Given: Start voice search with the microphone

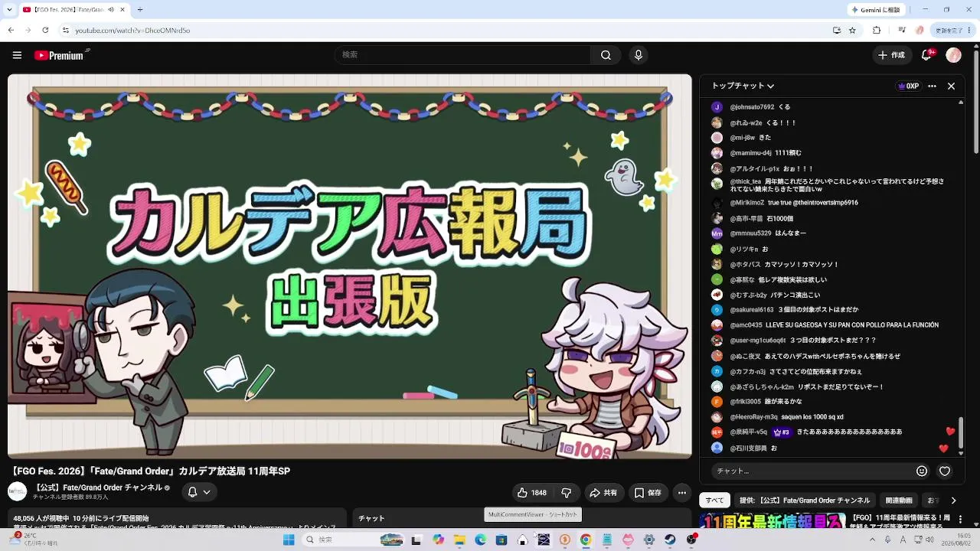Looking at the screenshot, I should click(x=639, y=55).
